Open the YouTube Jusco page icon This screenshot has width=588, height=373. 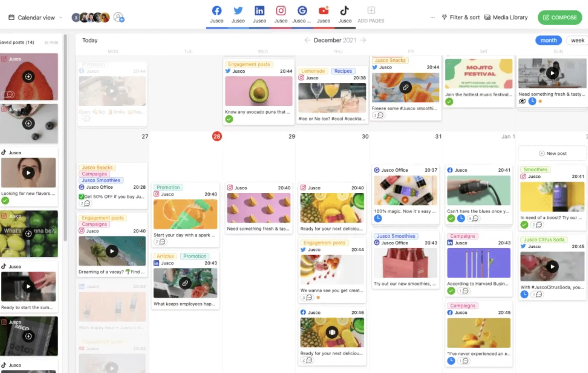click(x=324, y=11)
